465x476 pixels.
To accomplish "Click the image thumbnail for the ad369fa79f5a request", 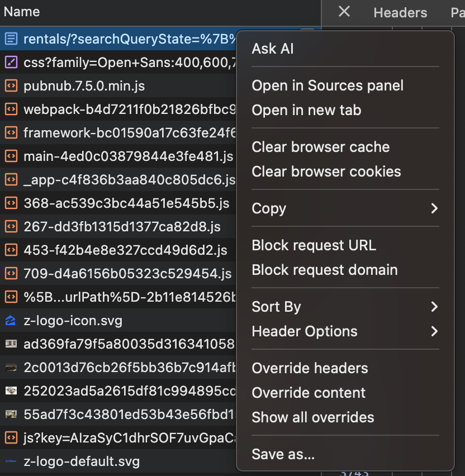I will 11,344.
